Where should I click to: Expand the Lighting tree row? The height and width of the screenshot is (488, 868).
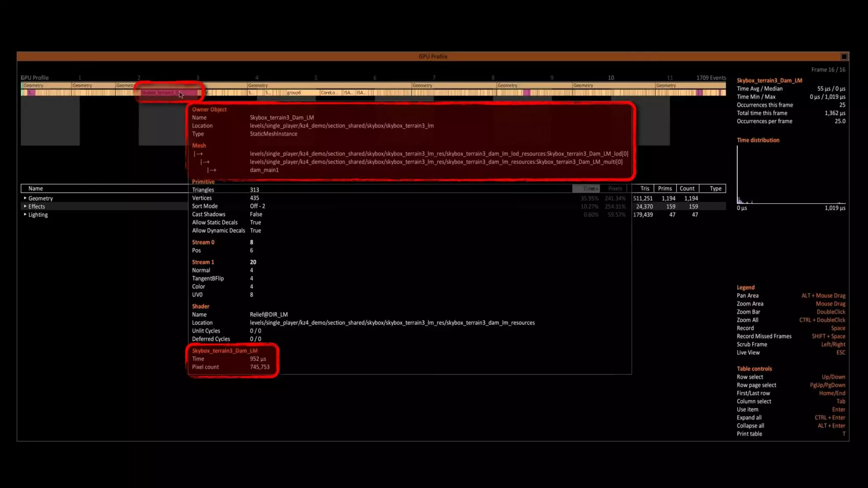click(25, 214)
